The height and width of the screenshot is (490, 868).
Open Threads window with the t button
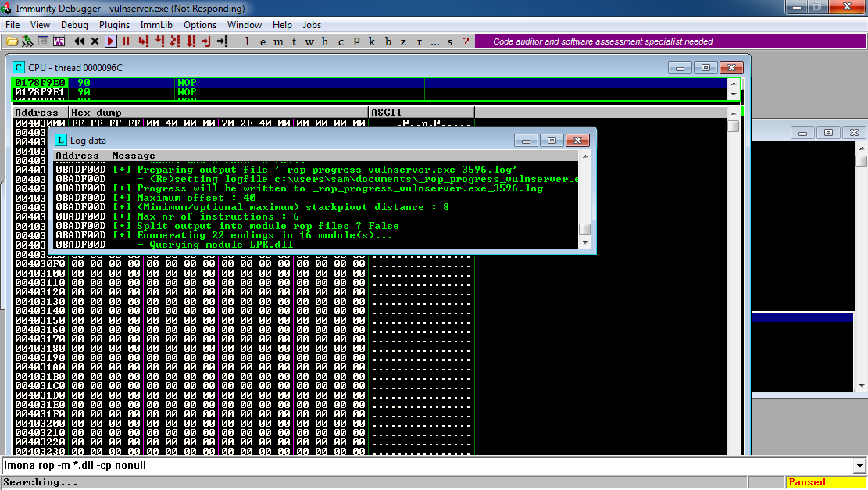[x=294, y=41]
